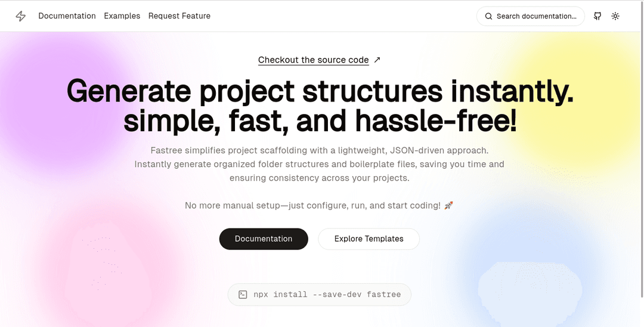Image resolution: width=644 pixels, height=327 pixels.
Task: Click the npx install command text
Action: (327, 294)
